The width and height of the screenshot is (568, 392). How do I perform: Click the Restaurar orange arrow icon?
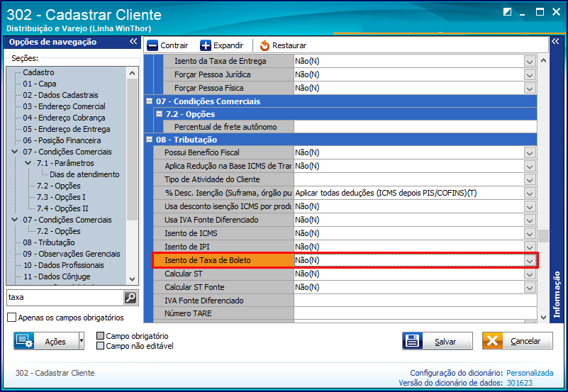pos(264,45)
